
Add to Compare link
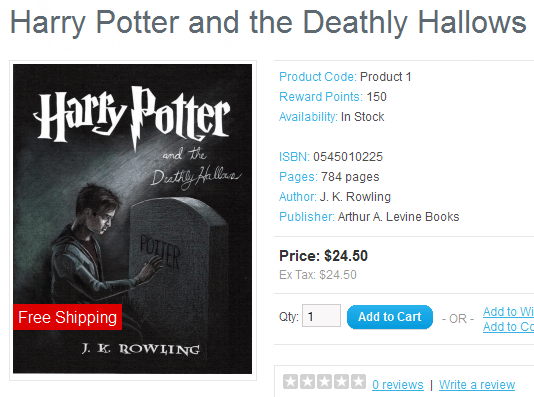pyautogui.click(x=508, y=327)
